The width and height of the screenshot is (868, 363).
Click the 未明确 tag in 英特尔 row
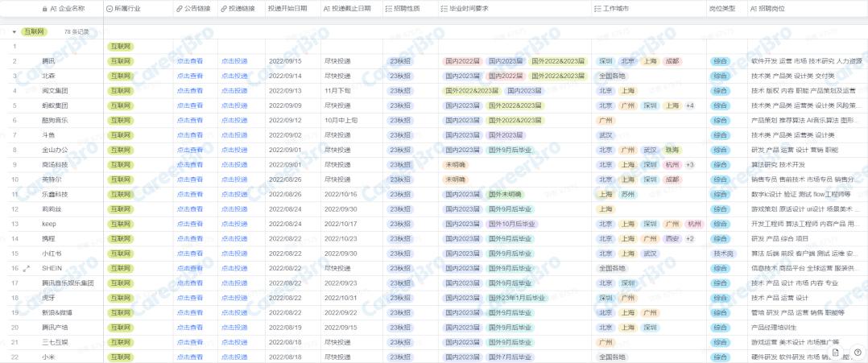click(x=455, y=179)
